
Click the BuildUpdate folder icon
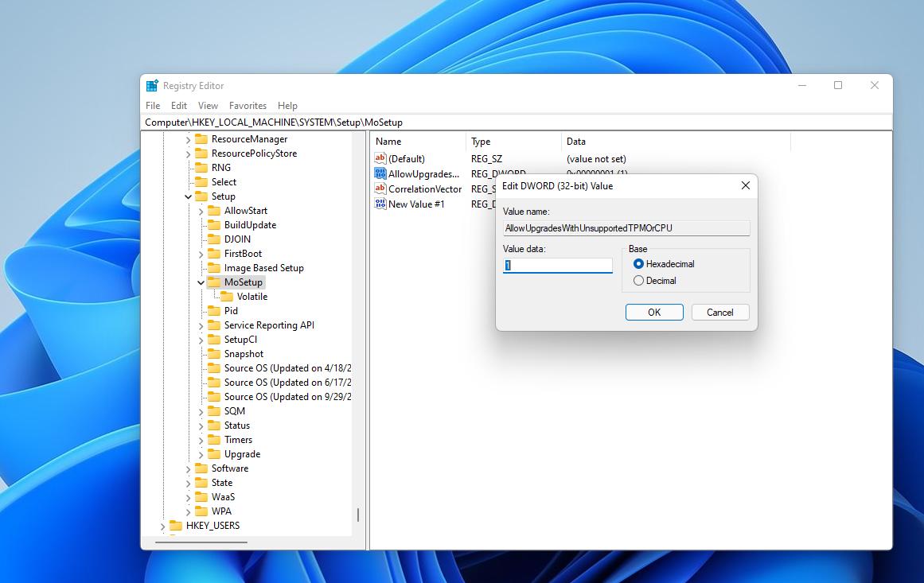click(214, 225)
